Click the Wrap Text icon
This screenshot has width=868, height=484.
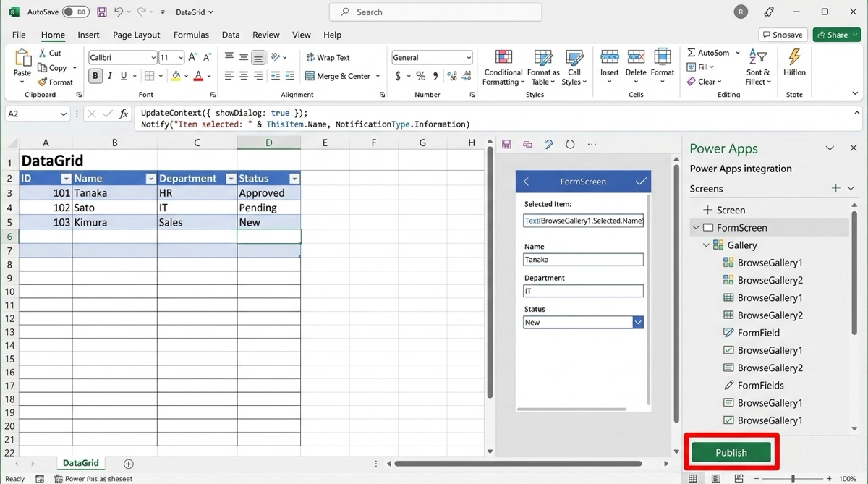311,58
